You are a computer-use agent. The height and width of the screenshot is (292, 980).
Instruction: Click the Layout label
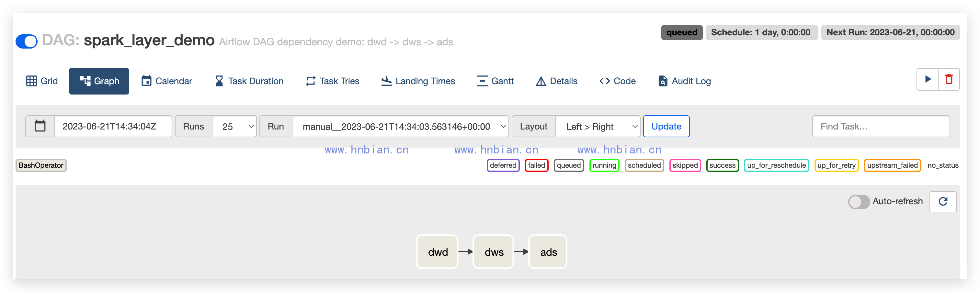[x=534, y=126]
